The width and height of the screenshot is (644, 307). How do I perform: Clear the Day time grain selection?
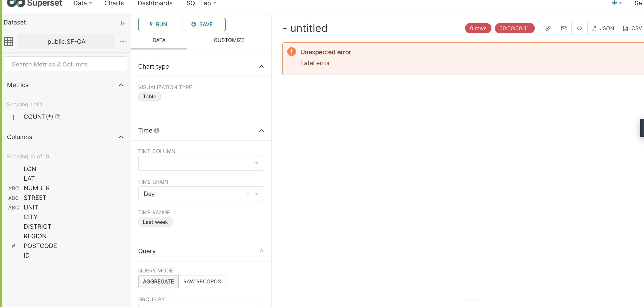(x=248, y=194)
